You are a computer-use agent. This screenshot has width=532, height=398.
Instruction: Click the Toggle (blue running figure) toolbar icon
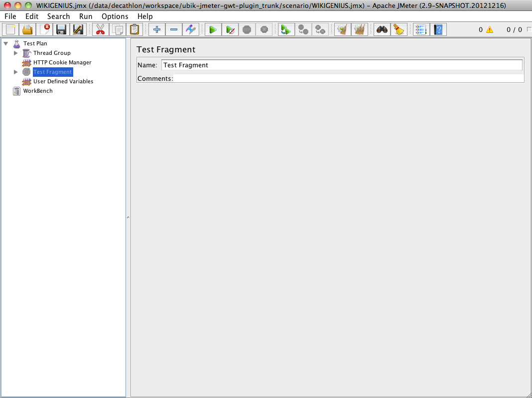click(191, 29)
